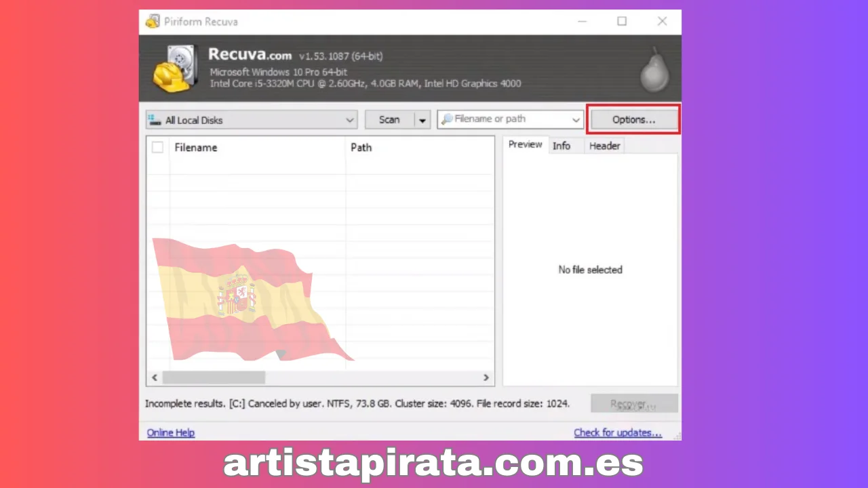Tick the select-all checkbox beside Filename
Screen dimensions: 868x488
click(x=157, y=147)
